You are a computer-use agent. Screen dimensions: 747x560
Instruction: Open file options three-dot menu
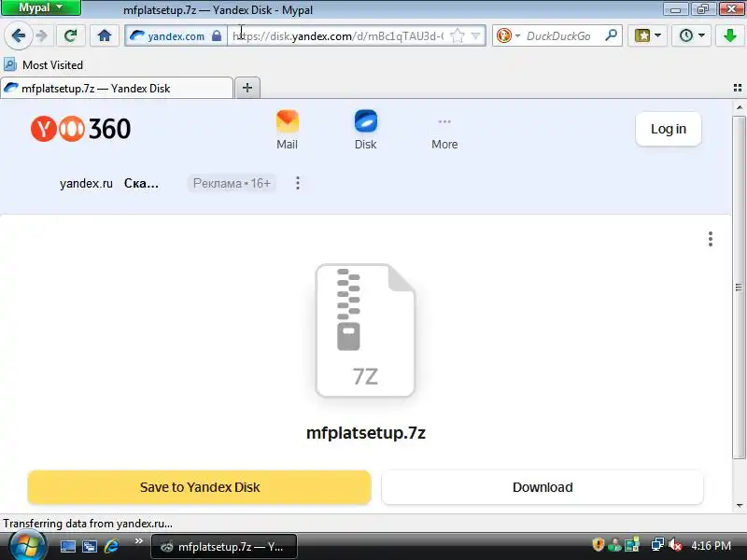pyautogui.click(x=711, y=239)
